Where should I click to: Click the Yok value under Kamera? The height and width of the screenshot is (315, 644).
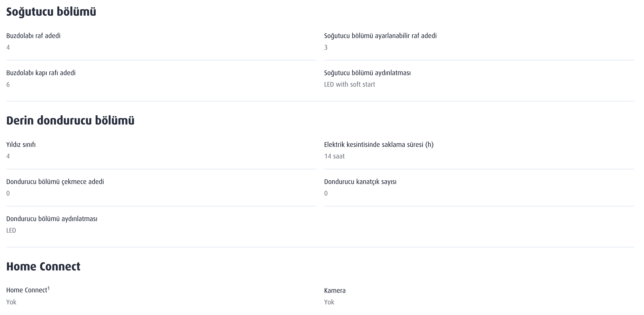click(x=329, y=302)
